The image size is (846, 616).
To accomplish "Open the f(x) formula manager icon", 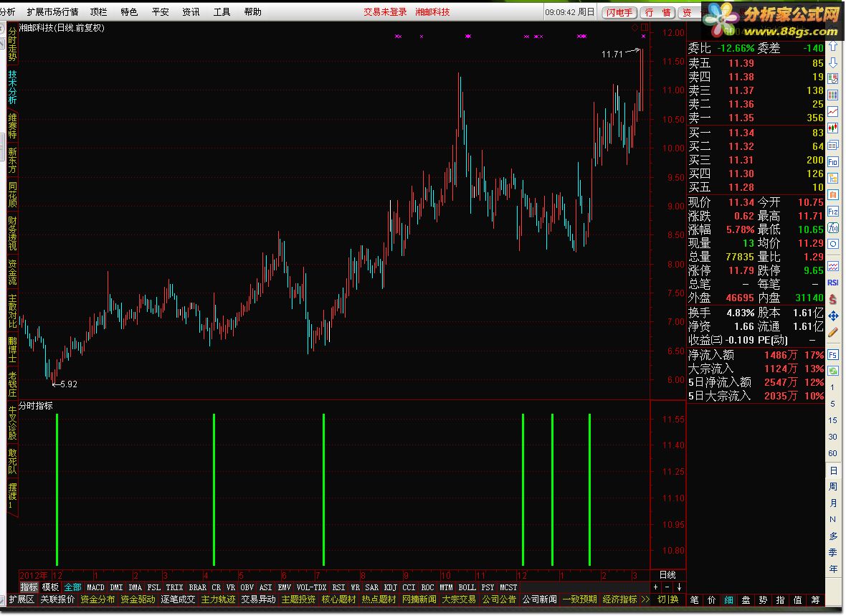I will pos(833,227).
